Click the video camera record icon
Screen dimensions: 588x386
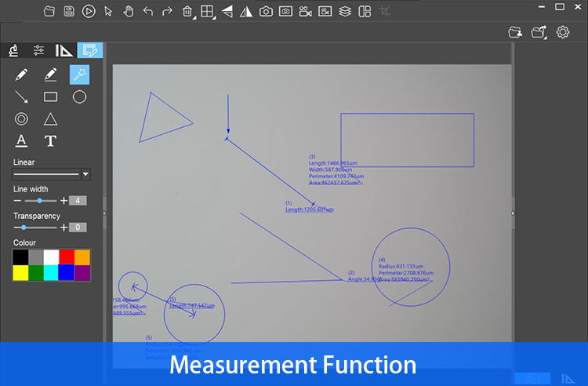pos(305,11)
